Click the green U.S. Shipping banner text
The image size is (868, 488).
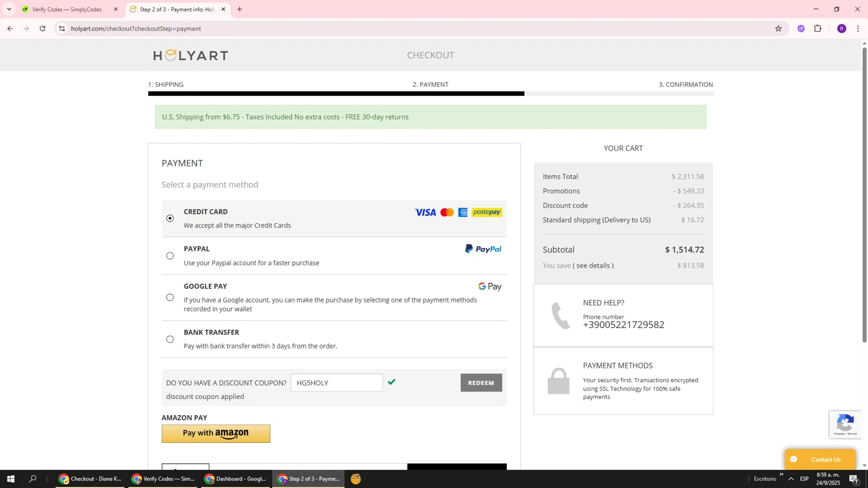(x=285, y=117)
